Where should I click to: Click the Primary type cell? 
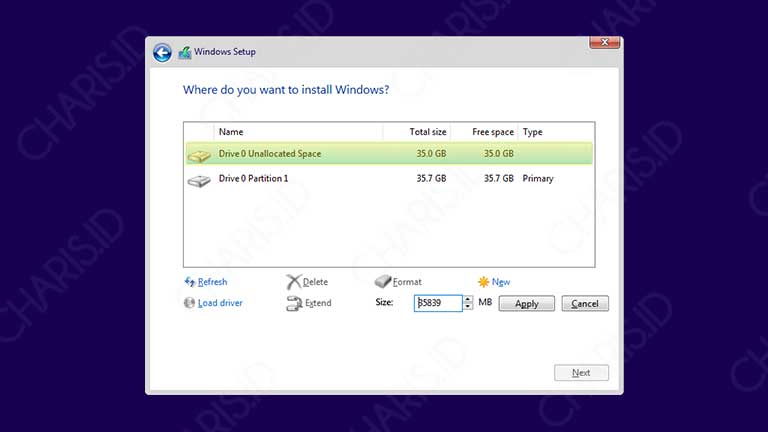[538, 178]
